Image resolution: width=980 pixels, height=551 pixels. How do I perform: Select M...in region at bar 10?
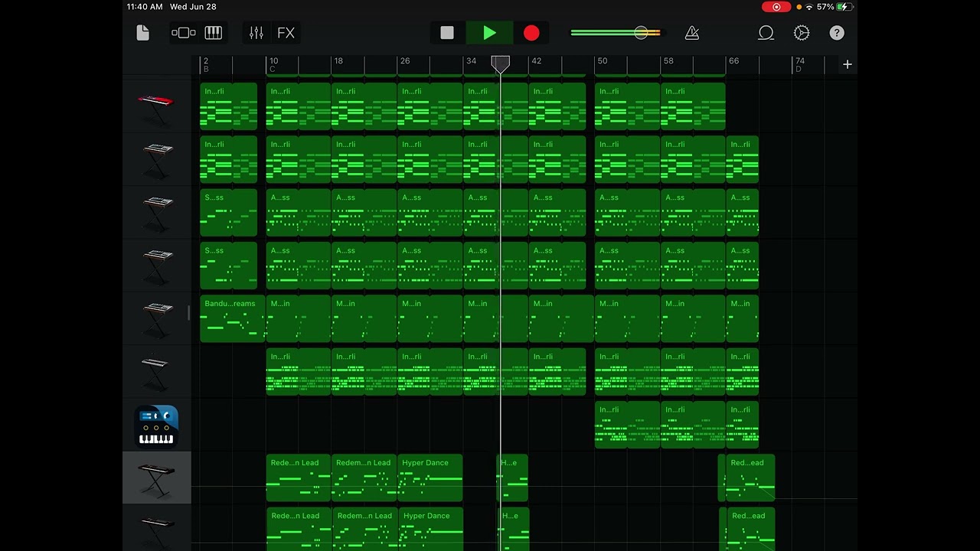[298, 318]
